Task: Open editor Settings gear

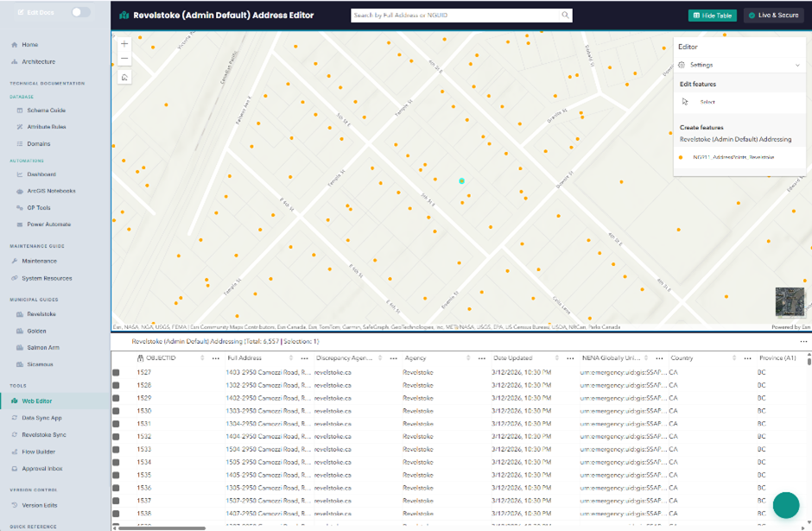Action: (x=682, y=65)
